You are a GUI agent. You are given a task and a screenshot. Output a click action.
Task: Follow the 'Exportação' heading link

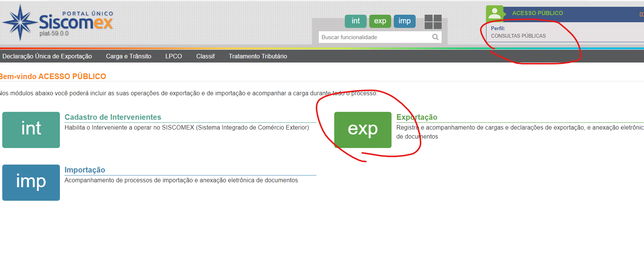pyautogui.click(x=417, y=117)
